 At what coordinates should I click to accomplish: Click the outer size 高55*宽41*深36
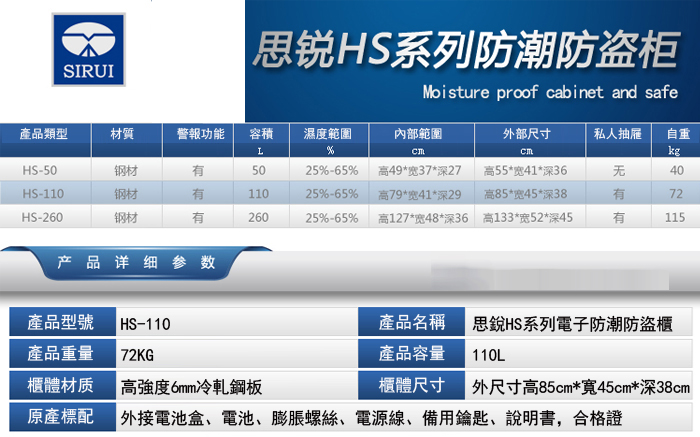(x=525, y=171)
